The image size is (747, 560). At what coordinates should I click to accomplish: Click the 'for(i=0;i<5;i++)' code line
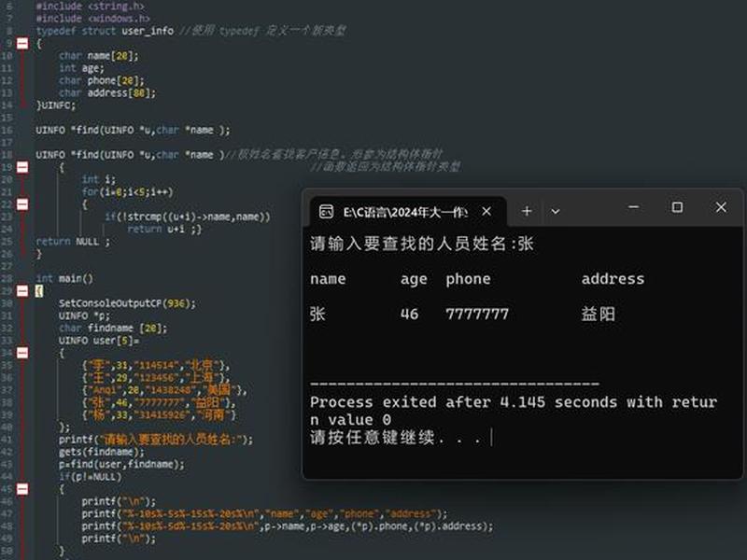pos(127,192)
